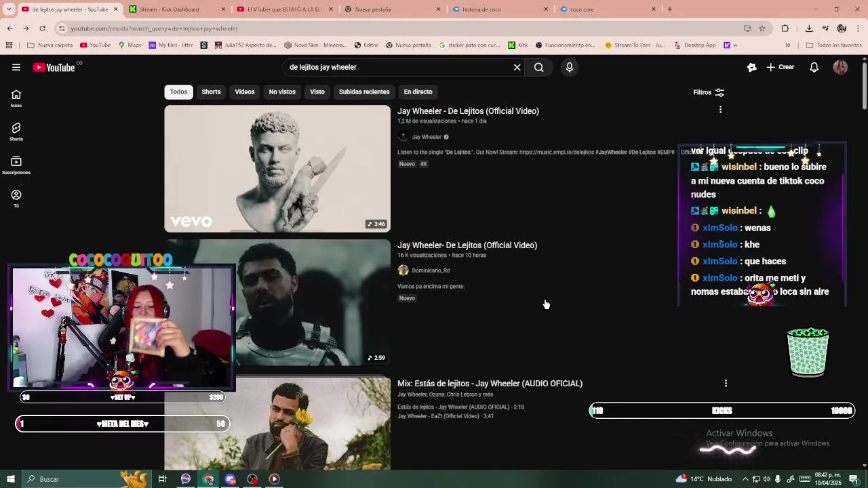Open the Vevo De Lejitos video thumbnail

[x=277, y=169]
